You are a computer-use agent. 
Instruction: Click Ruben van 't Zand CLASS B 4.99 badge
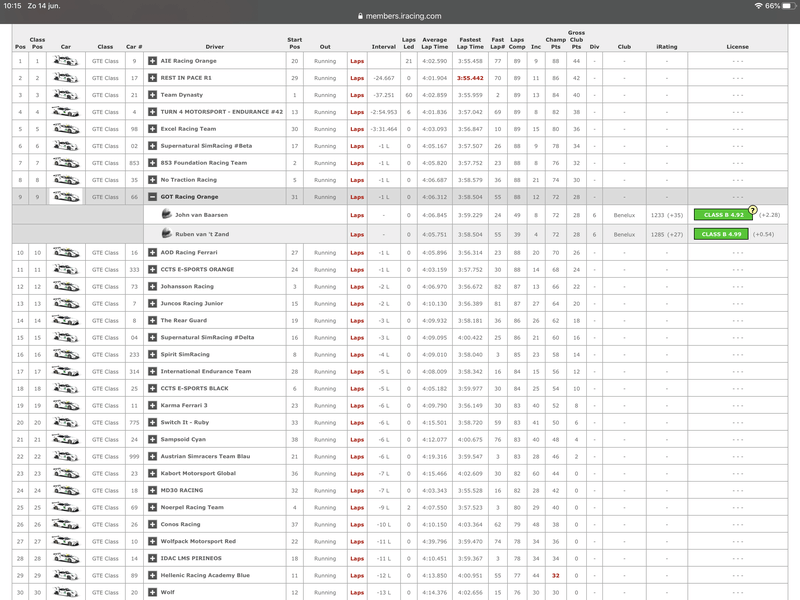721,234
